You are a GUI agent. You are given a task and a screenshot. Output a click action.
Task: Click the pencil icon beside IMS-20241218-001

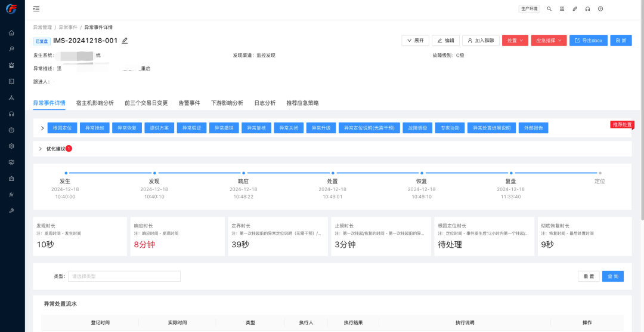pyautogui.click(x=125, y=41)
